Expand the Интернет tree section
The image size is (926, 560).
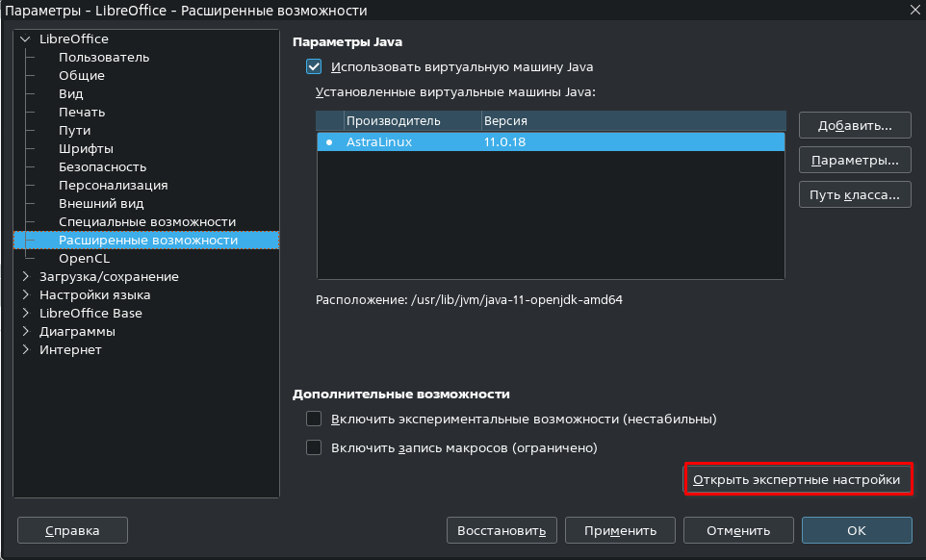25,350
